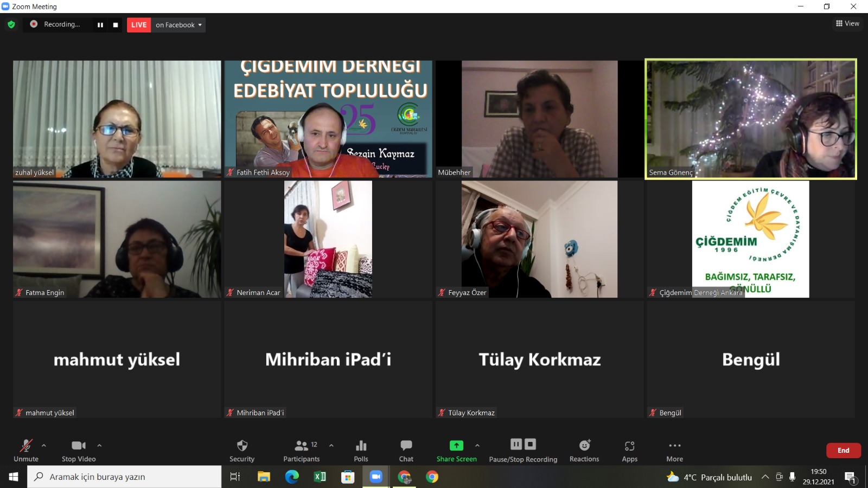
Task: Expand share screen options arrow
Action: pos(477,446)
